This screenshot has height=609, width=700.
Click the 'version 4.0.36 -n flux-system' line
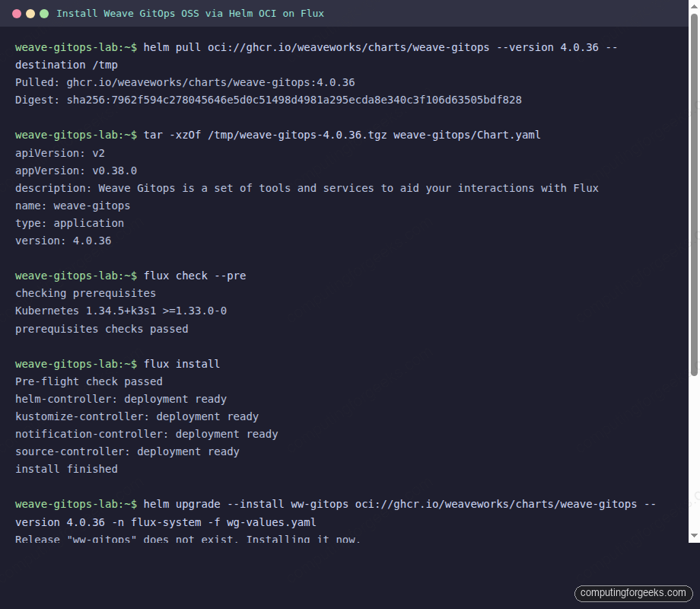tap(166, 523)
